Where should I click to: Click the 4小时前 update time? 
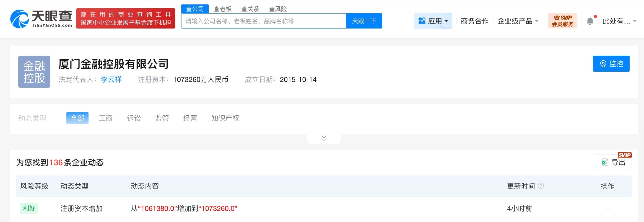pos(519,208)
